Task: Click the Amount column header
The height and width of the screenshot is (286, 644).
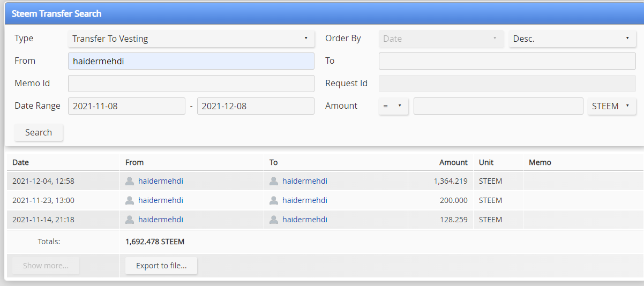Action: [453, 162]
